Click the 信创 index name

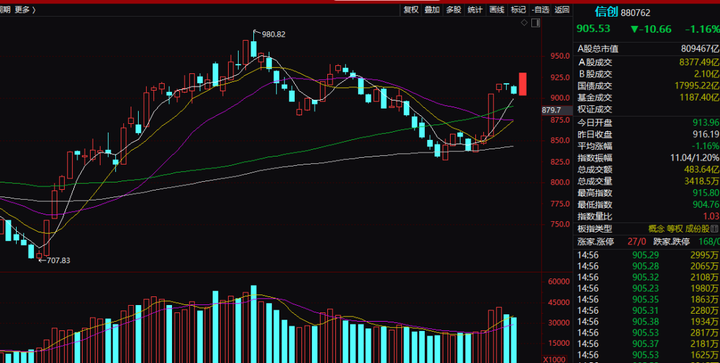(x=606, y=12)
